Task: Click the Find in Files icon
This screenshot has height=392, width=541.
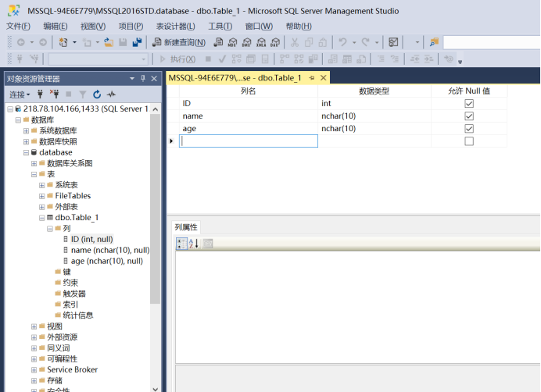Action: click(x=434, y=42)
